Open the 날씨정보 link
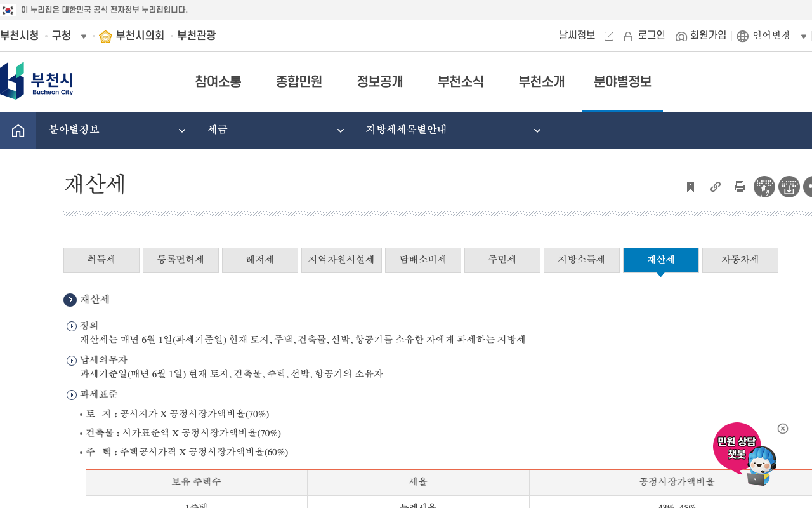 [577, 36]
